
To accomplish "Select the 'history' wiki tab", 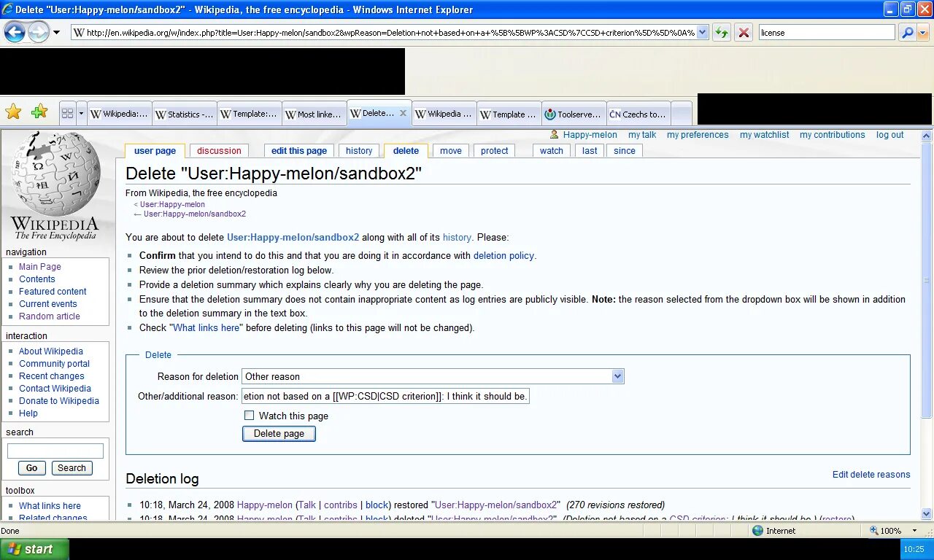I will pyautogui.click(x=359, y=151).
